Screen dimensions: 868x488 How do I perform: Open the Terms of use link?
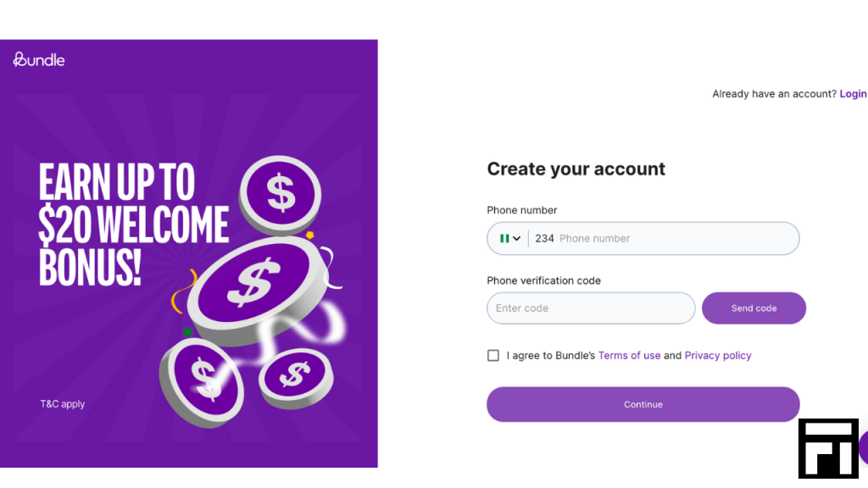(629, 355)
